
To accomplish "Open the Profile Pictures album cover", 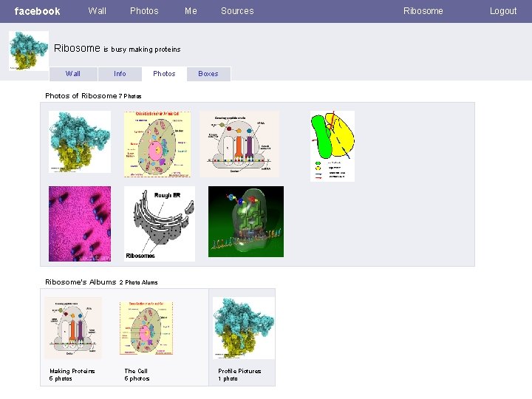I will (x=244, y=328).
